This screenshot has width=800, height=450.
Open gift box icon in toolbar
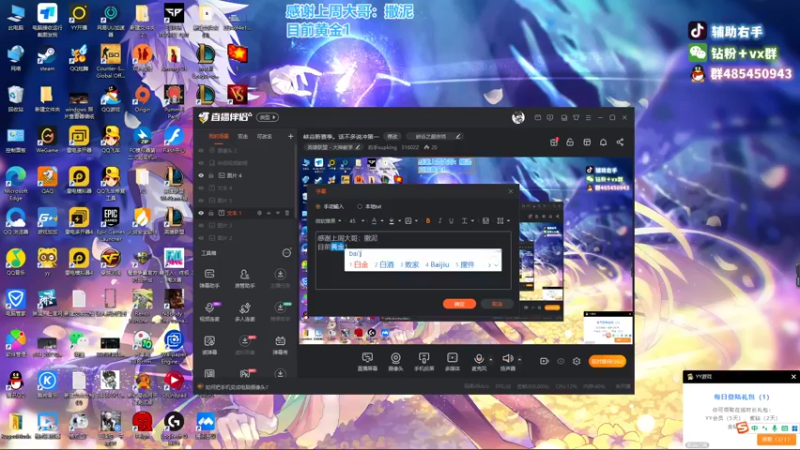(554, 142)
